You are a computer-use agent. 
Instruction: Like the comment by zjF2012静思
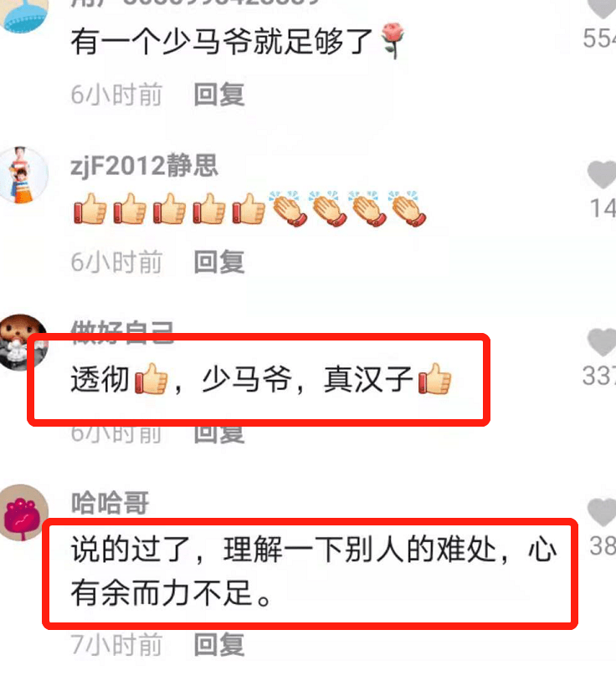pos(603,175)
